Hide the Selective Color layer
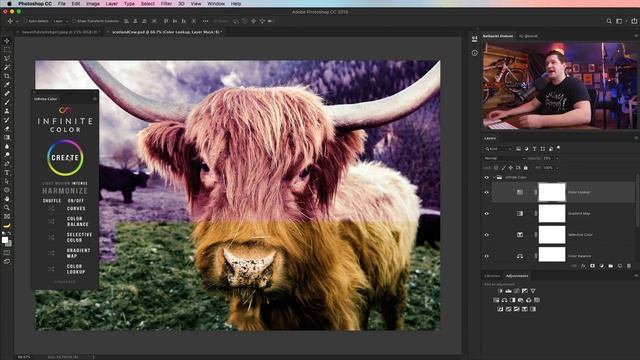 (x=487, y=235)
